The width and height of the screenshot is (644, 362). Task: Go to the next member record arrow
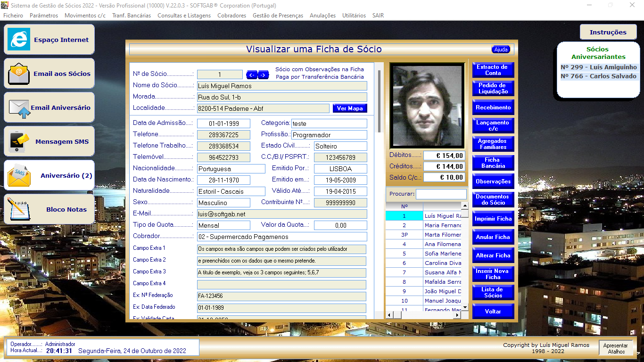click(x=263, y=74)
